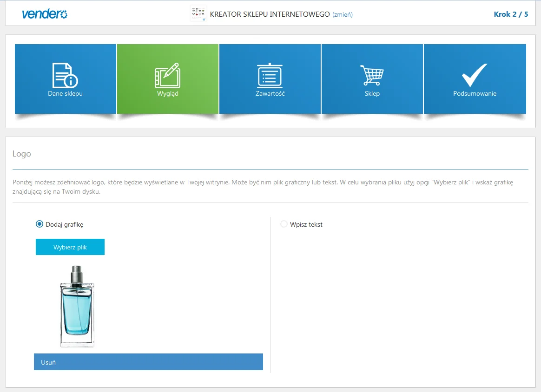Click the Zawartość list board icon
The width and height of the screenshot is (541, 392).
(x=270, y=75)
